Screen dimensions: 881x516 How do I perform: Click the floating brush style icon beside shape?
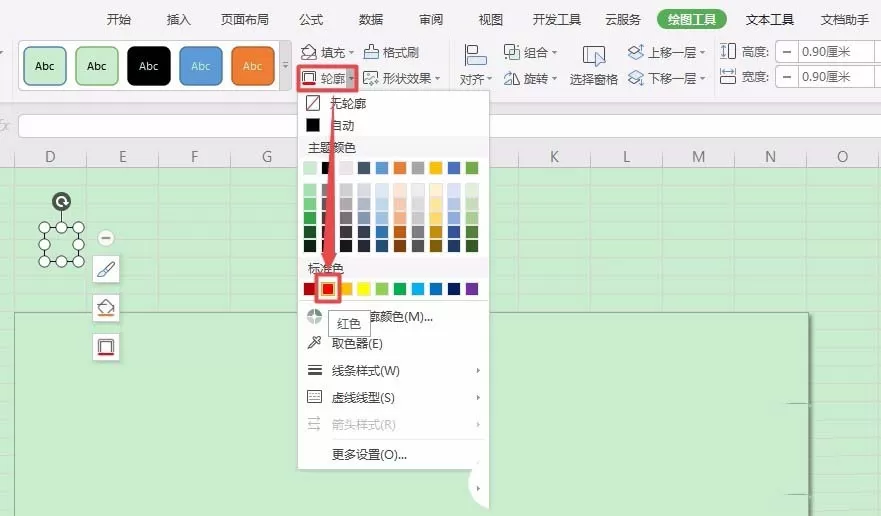click(106, 269)
